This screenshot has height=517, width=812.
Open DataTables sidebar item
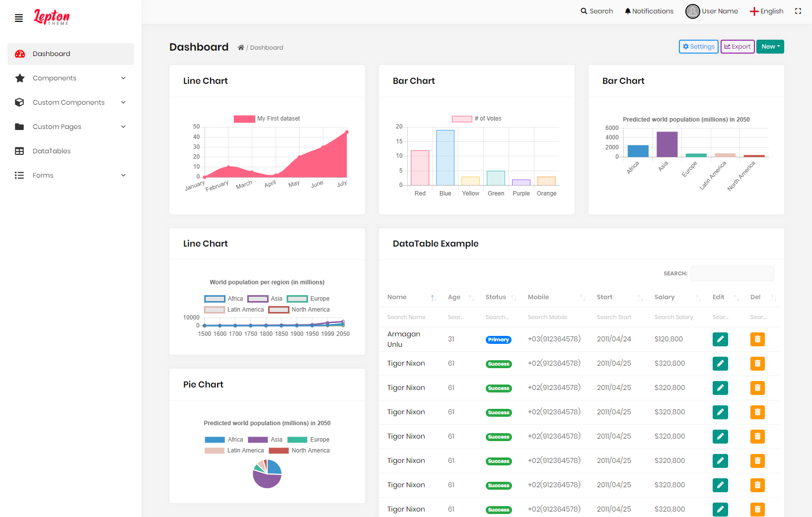pyautogui.click(x=71, y=151)
